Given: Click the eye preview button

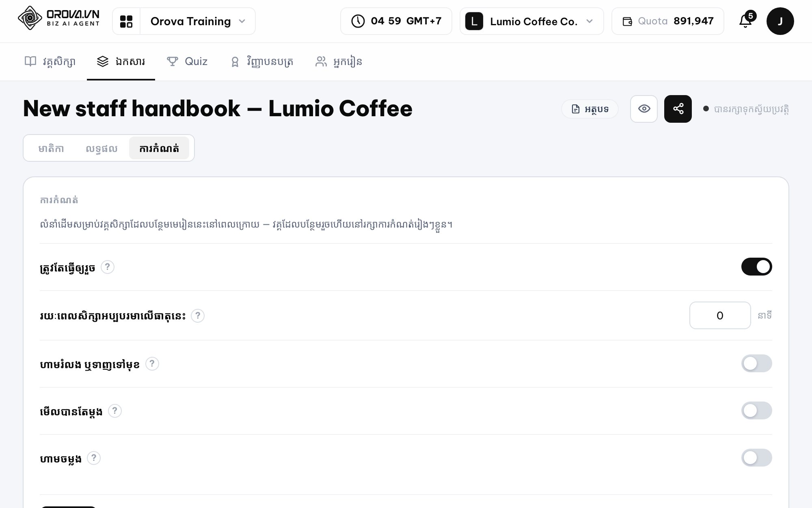Looking at the screenshot, I should point(644,109).
